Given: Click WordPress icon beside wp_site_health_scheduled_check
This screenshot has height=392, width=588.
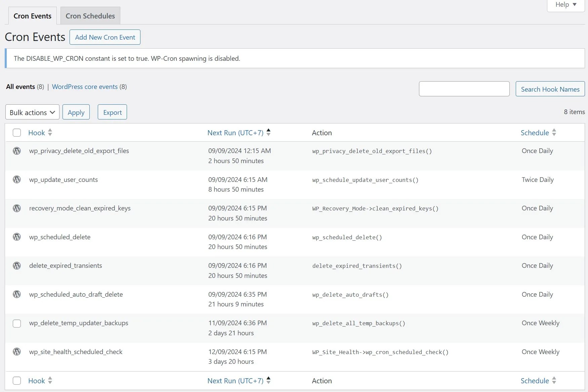Looking at the screenshot, I should point(17,352).
